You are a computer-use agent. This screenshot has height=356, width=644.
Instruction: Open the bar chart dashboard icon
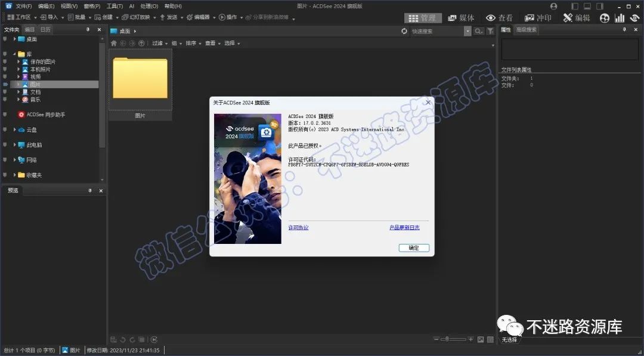[620, 18]
